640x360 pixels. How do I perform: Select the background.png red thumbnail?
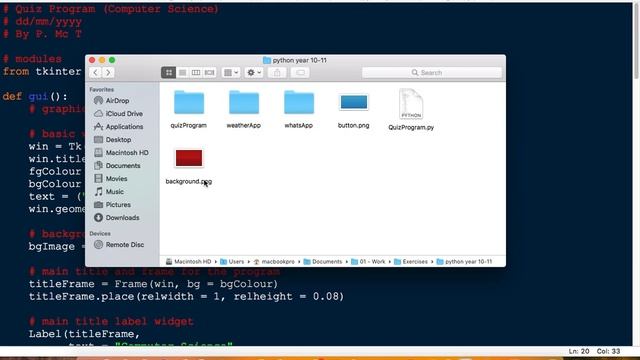[x=189, y=158]
